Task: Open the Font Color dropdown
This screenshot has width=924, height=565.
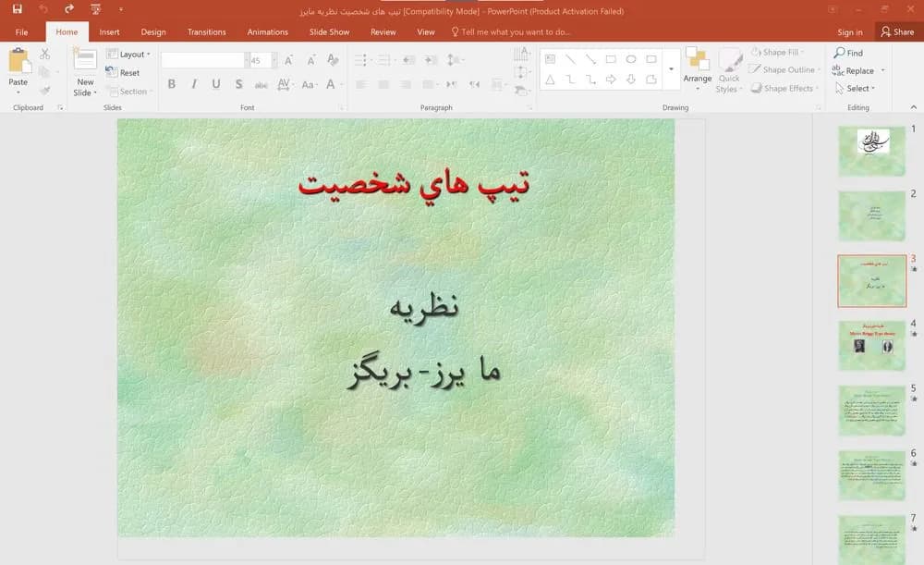Action: [334, 84]
